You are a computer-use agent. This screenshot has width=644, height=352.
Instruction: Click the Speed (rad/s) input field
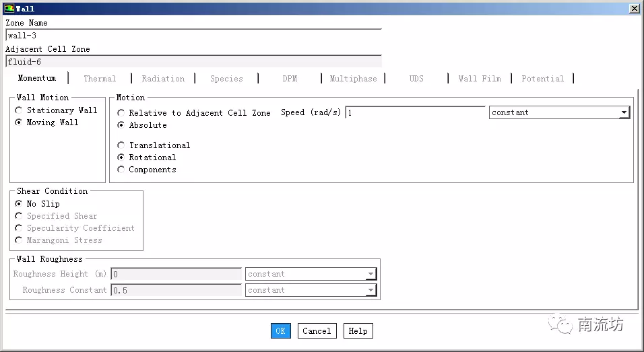point(415,112)
